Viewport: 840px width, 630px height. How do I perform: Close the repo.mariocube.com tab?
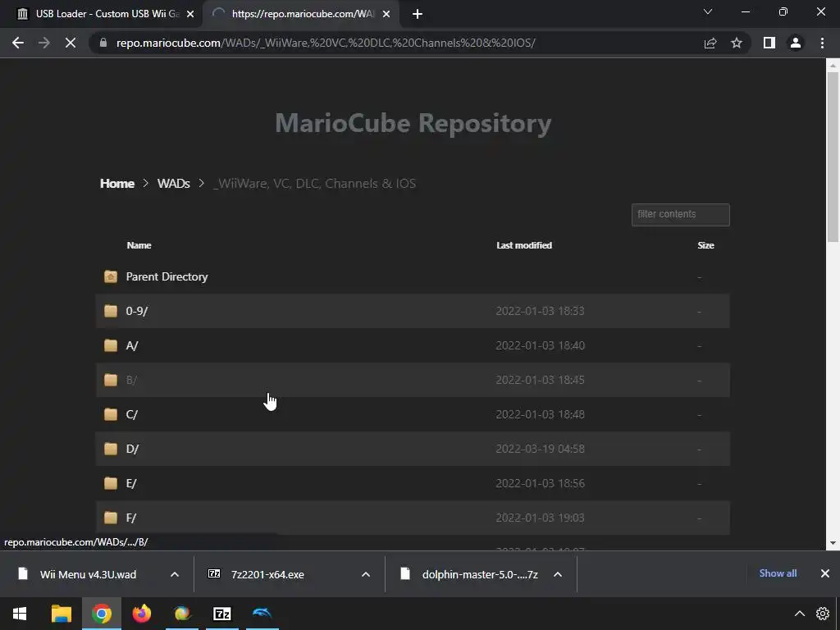386,14
